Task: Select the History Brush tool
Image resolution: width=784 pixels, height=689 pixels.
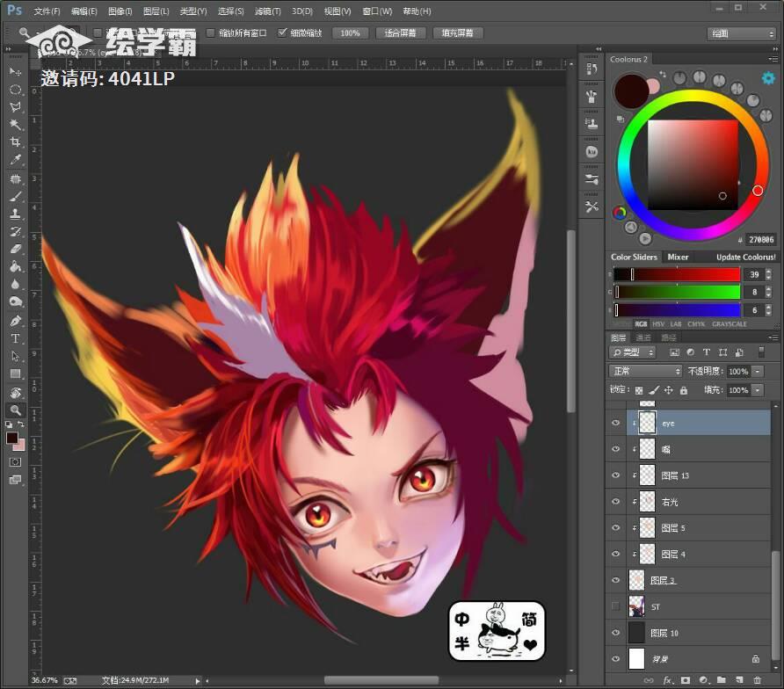Action: coord(15,231)
